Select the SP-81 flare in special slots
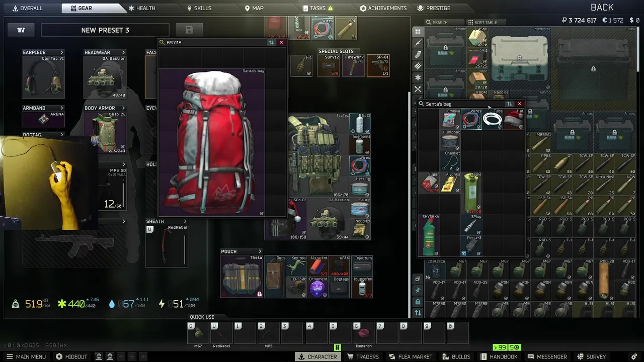The image size is (644, 362). (378, 66)
